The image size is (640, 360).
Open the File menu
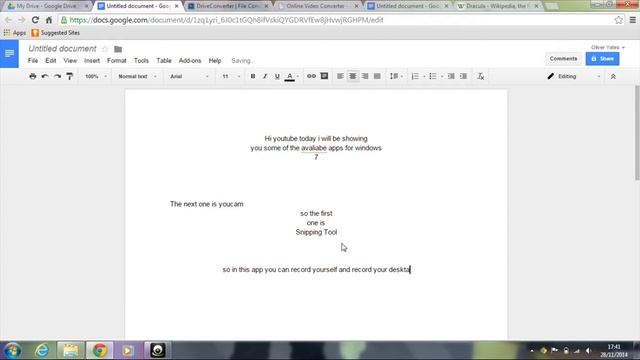(x=33, y=61)
